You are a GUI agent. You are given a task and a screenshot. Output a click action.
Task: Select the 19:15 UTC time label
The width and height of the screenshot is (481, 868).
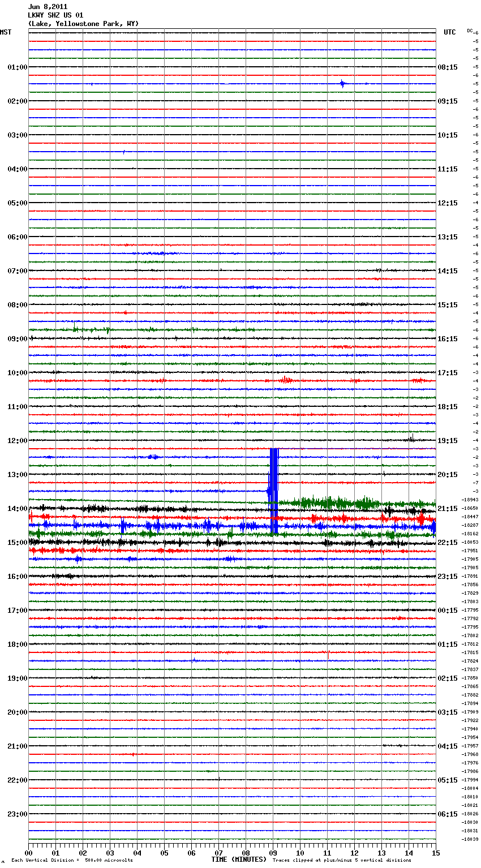coord(448,441)
